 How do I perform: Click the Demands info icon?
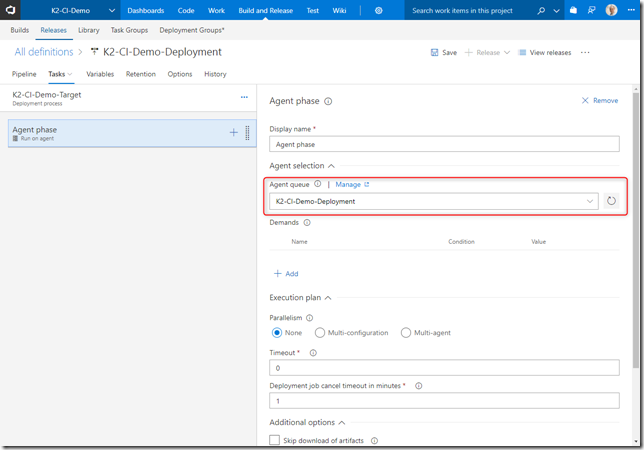[307, 223]
